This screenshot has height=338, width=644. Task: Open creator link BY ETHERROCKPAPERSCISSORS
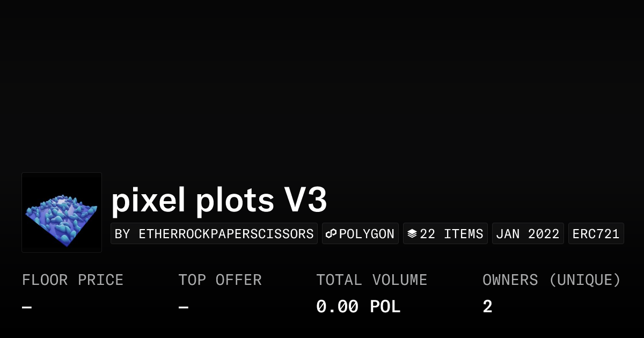[x=214, y=234]
